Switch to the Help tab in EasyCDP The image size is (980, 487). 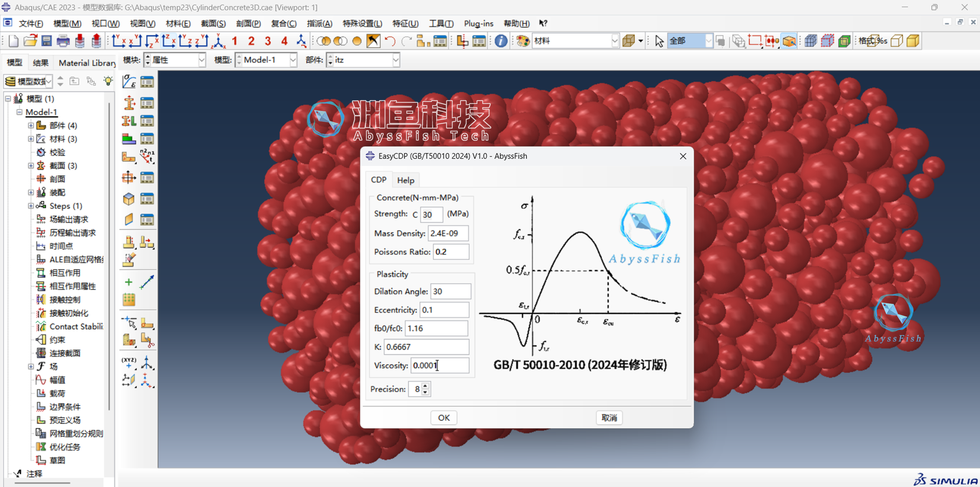[406, 180]
